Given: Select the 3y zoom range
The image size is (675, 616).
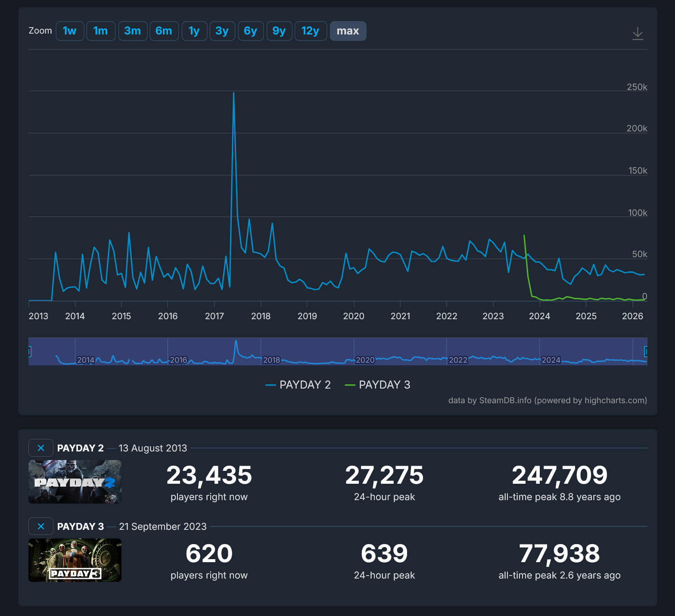Looking at the screenshot, I should point(222,31).
